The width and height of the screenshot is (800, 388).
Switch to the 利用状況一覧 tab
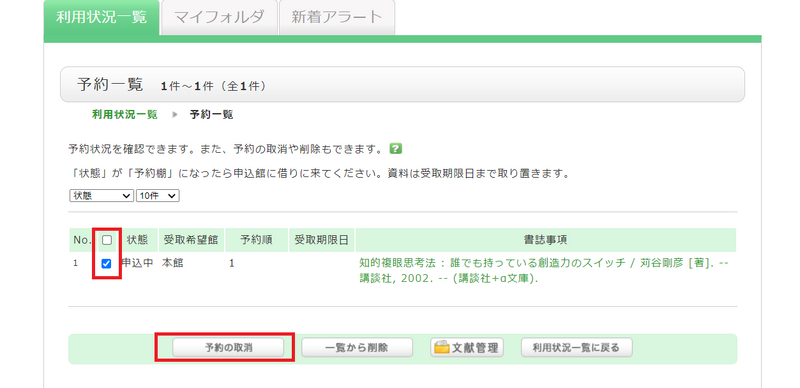point(102,17)
